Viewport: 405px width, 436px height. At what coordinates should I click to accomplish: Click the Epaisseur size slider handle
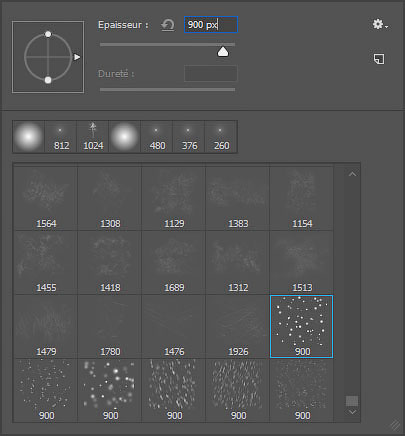[223, 52]
